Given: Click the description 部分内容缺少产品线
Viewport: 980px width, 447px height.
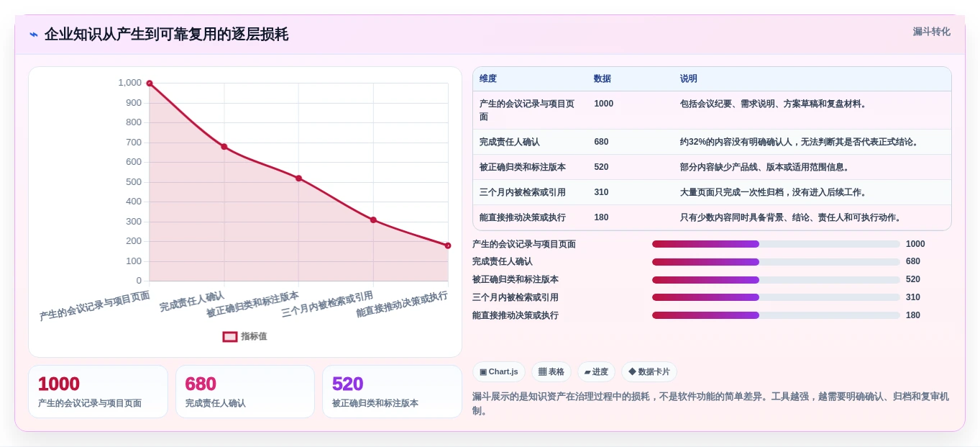Looking at the screenshot, I should click(x=766, y=167).
